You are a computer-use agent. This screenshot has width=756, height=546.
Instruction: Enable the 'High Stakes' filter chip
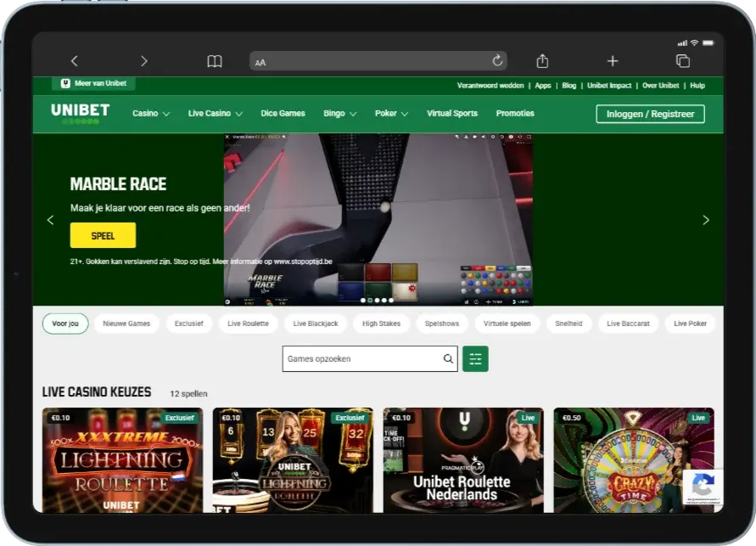point(381,324)
